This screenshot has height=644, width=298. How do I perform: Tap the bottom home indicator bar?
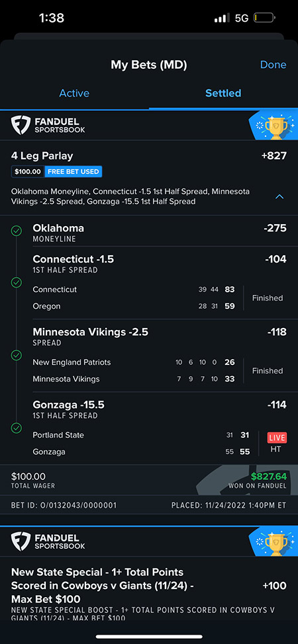pos(149,637)
